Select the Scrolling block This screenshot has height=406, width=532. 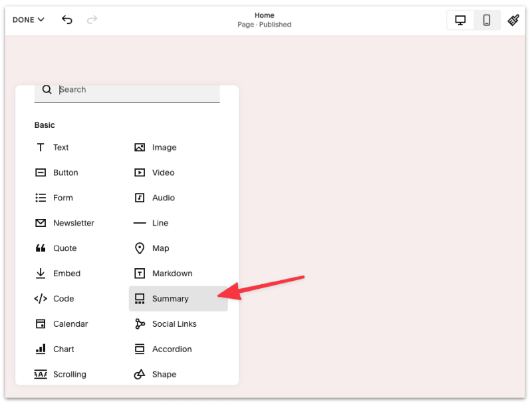(x=69, y=374)
